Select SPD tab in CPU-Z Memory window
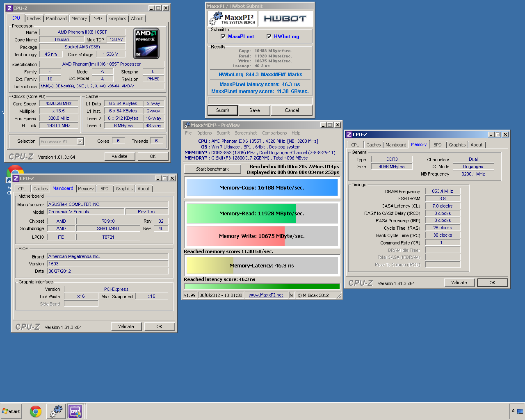Image resolution: width=525 pixels, height=420 pixels. [x=438, y=145]
